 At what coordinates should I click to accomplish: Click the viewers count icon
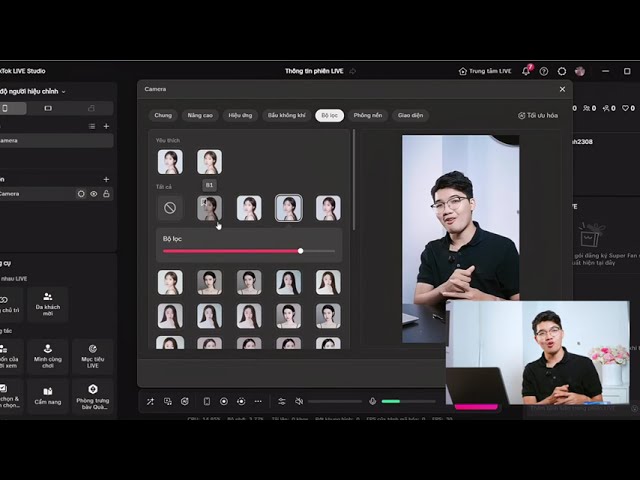click(x=589, y=108)
